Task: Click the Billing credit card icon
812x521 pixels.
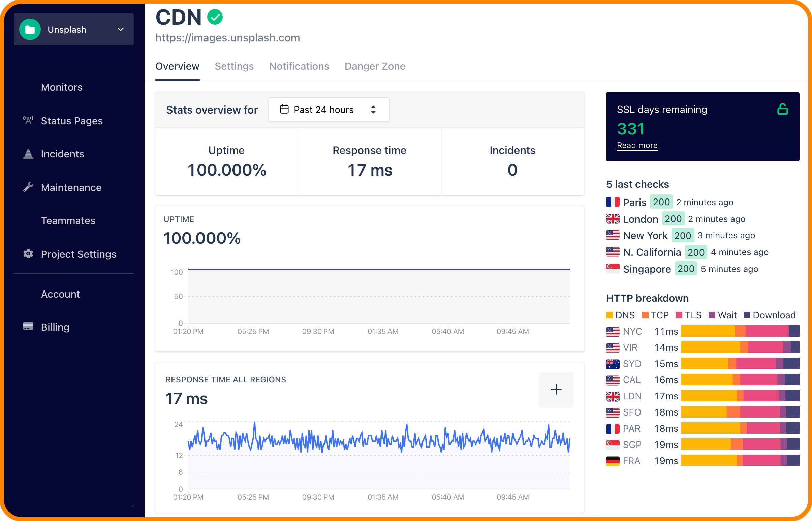Action: click(x=28, y=327)
